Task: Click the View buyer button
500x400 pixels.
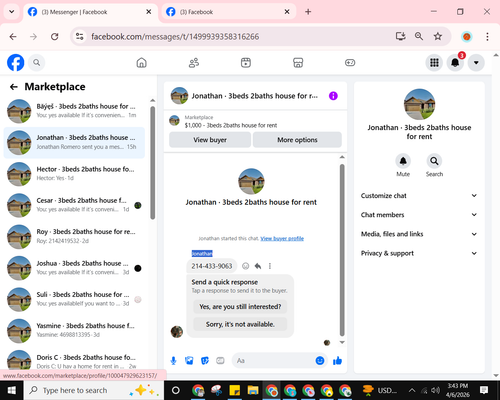Action: tap(210, 140)
